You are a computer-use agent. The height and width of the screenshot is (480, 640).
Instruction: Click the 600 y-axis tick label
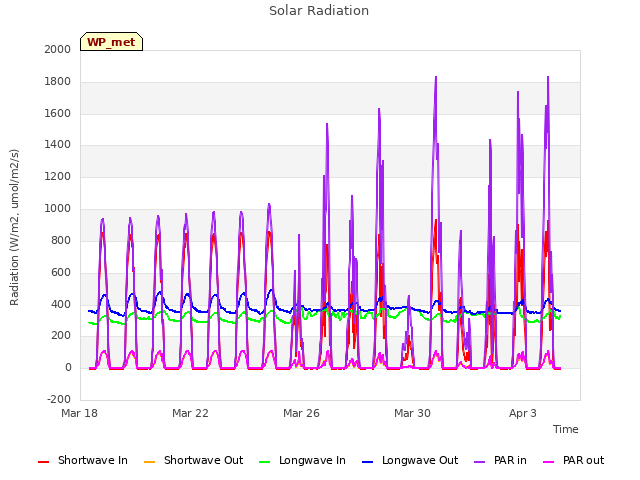61,272
